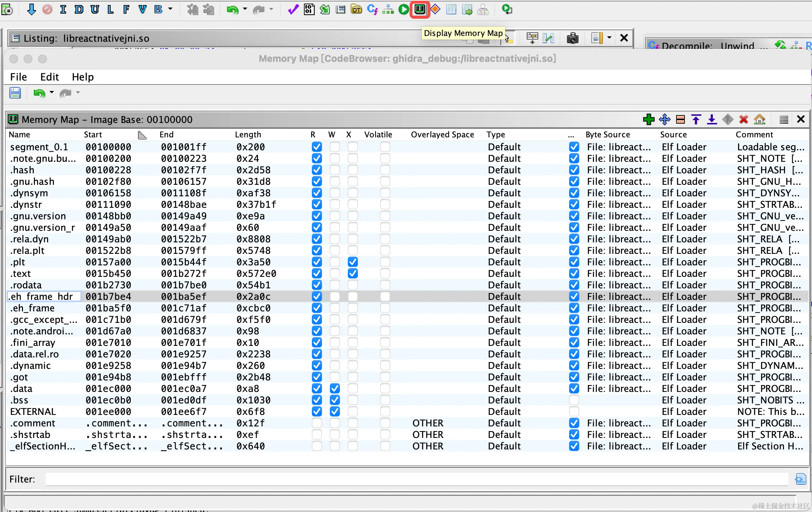Click the camera snapshot icon in Listing panel
Viewport: 812px width, 512px height.
pyautogui.click(x=572, y=38)
